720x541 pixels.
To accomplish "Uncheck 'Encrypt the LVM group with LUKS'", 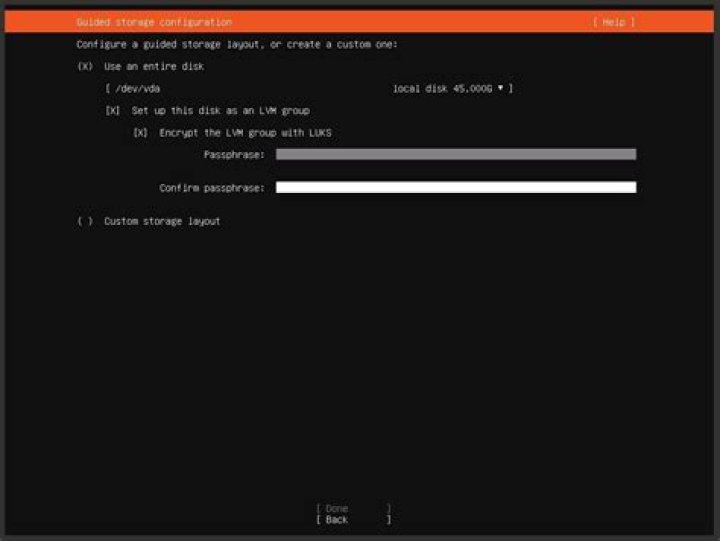I will (x=232, y=133).
